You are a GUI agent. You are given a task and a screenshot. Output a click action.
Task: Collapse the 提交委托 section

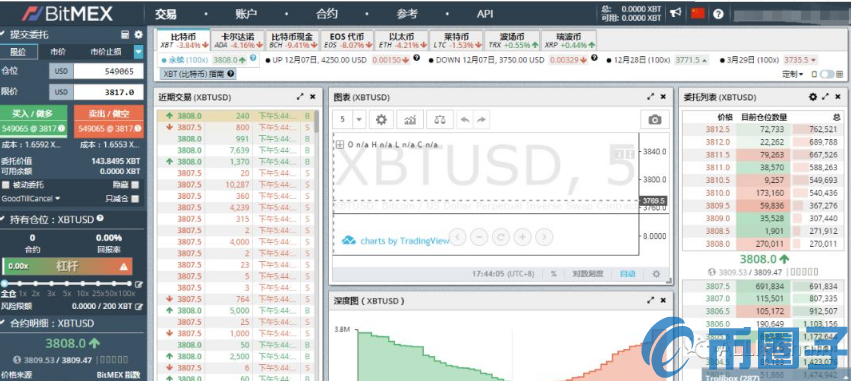tap(3, 35)
